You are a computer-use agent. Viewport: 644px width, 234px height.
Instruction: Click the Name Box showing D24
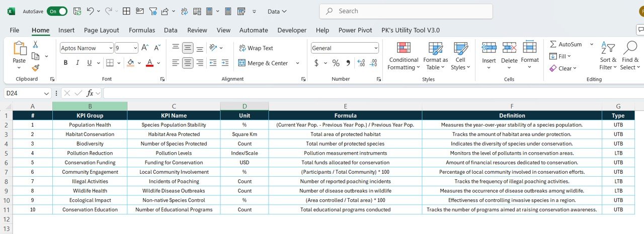(x=27, y=93)
